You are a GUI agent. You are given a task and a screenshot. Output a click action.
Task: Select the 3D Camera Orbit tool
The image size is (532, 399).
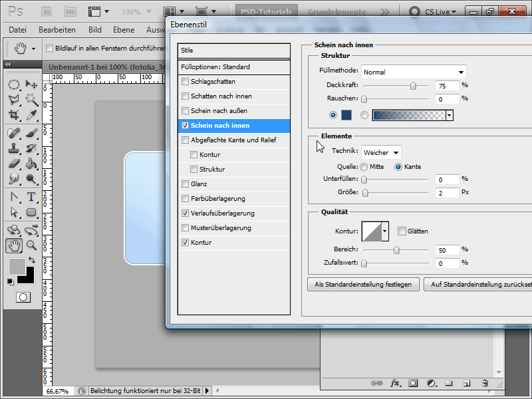click(31, 230)
